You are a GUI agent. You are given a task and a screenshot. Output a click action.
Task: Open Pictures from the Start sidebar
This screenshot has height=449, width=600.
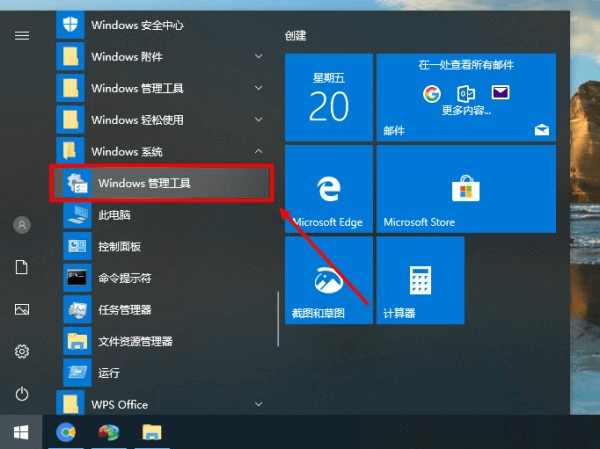click(22, 309)
